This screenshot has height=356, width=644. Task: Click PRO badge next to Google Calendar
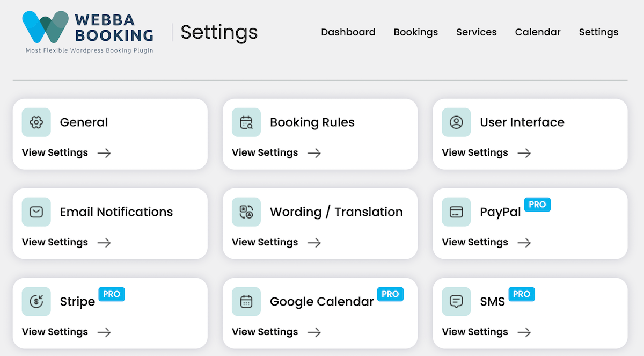coord(390,294)
